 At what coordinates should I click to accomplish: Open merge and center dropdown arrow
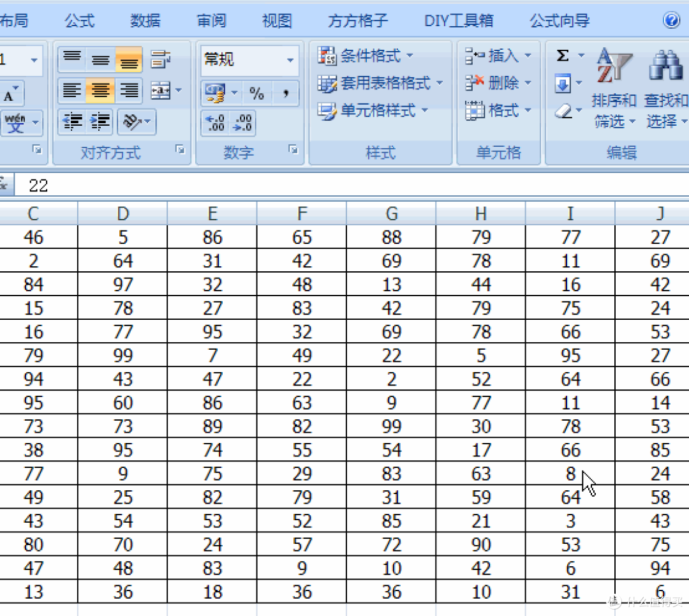[x=179, y=91]
